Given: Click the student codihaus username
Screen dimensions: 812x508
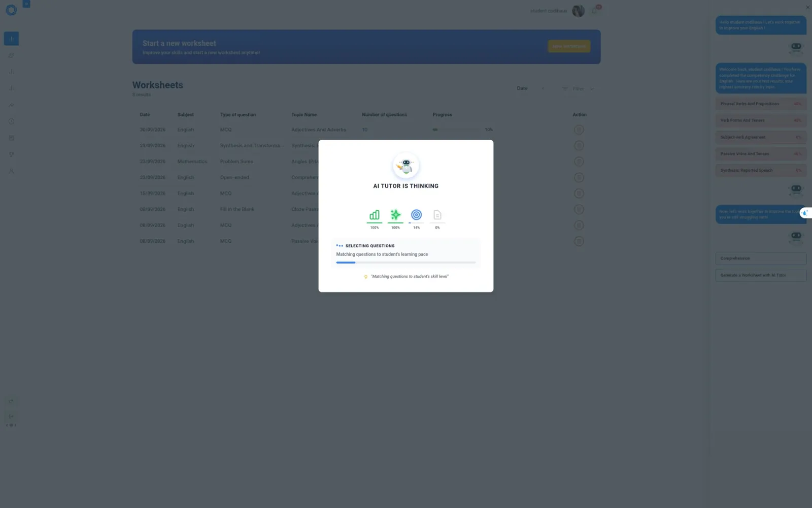Looking at the screenshot, I should point(549,11).
